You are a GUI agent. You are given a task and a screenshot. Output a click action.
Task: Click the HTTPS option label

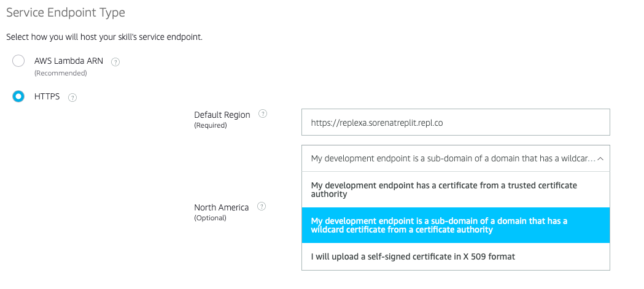47,96
